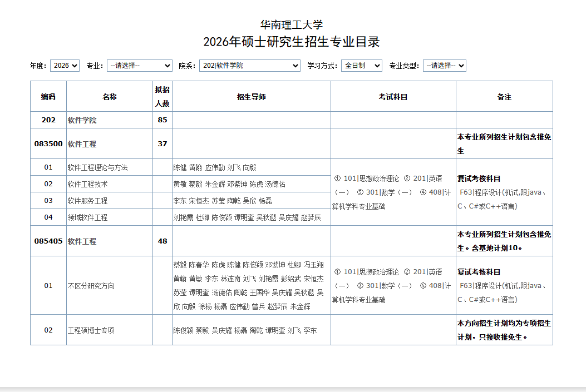
Task: Open the 学习方式 全日制 dropdown
Action: click(361, 66)
